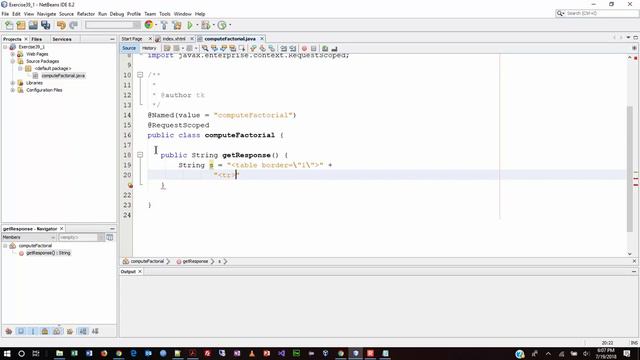Click the Stop Macro Recording icon
Viewport: 640px width, 360px height.
pos(313,48)
